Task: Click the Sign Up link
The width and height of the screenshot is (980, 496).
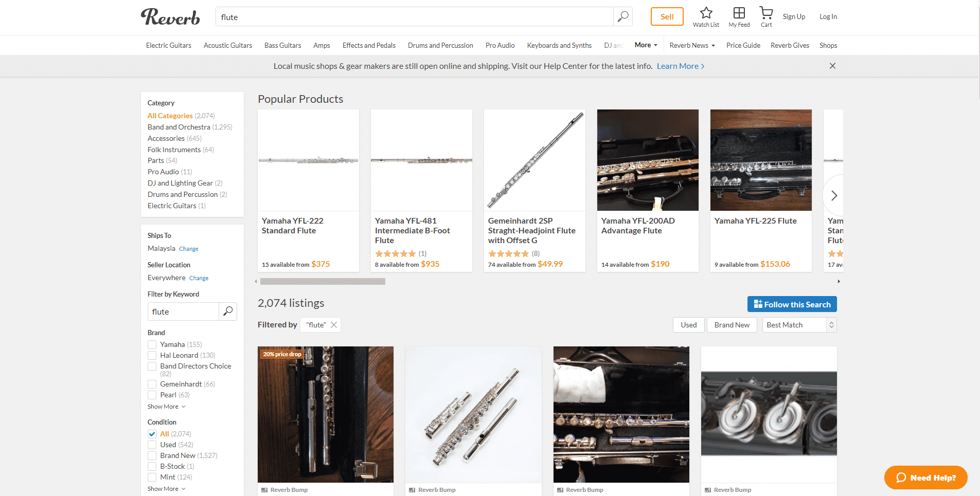Action: pyautogui.click(x=794, y=16)
